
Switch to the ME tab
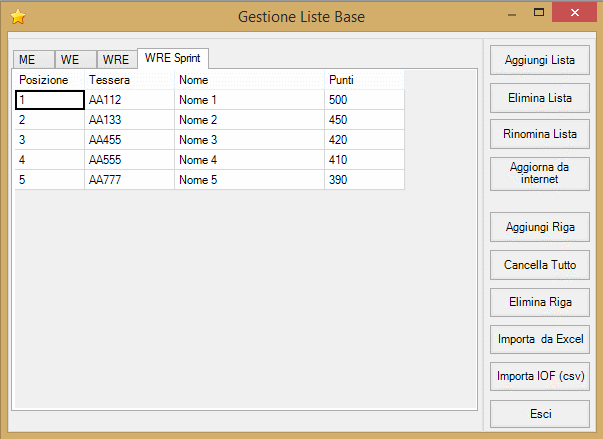pos(34,60)
